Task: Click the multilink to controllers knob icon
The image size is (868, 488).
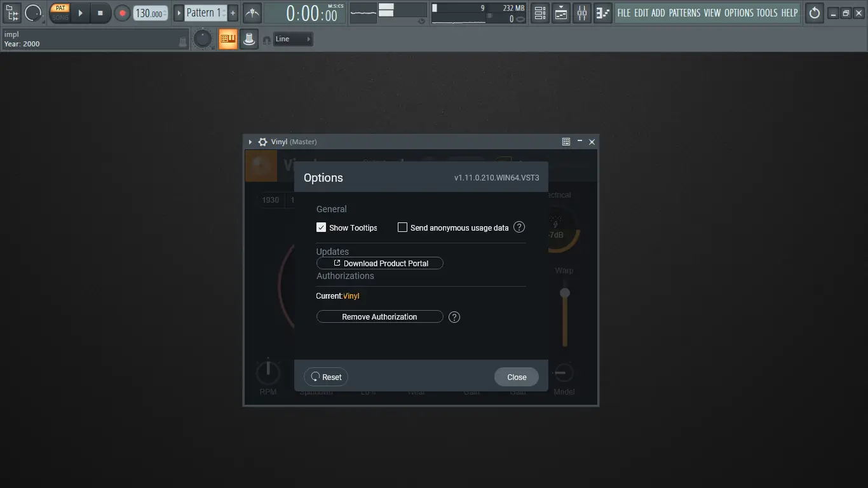Action: [x=249, y=39]
